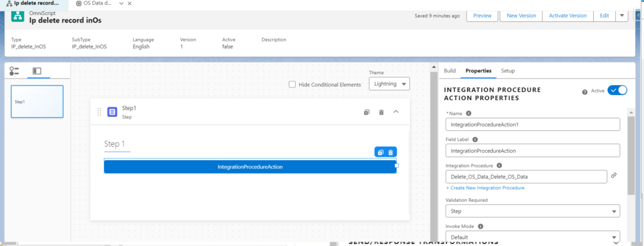Open the Theme Lightning dropdown

[x=389, y=84]
